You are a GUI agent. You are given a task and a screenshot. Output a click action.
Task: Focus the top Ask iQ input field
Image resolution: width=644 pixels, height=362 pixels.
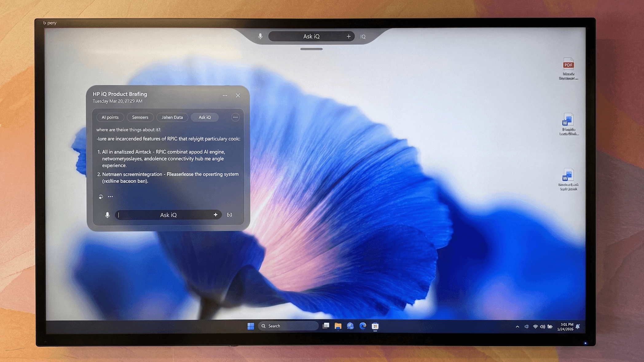pos(311,36)
